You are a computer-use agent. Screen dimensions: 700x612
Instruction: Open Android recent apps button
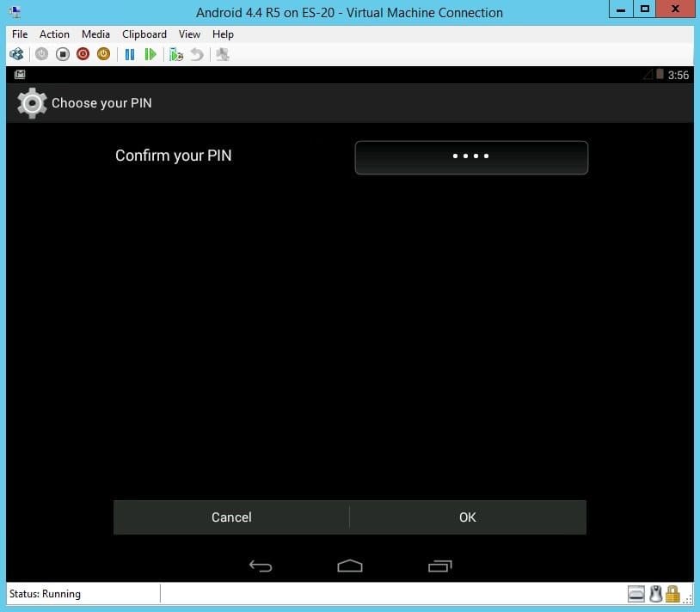click(440, 566)
